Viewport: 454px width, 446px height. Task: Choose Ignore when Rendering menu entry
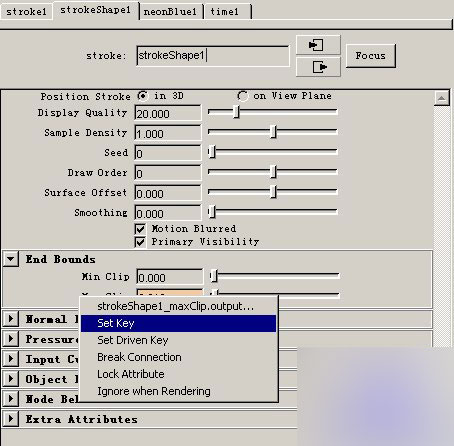pyautogui.click(x=178, y=391)
